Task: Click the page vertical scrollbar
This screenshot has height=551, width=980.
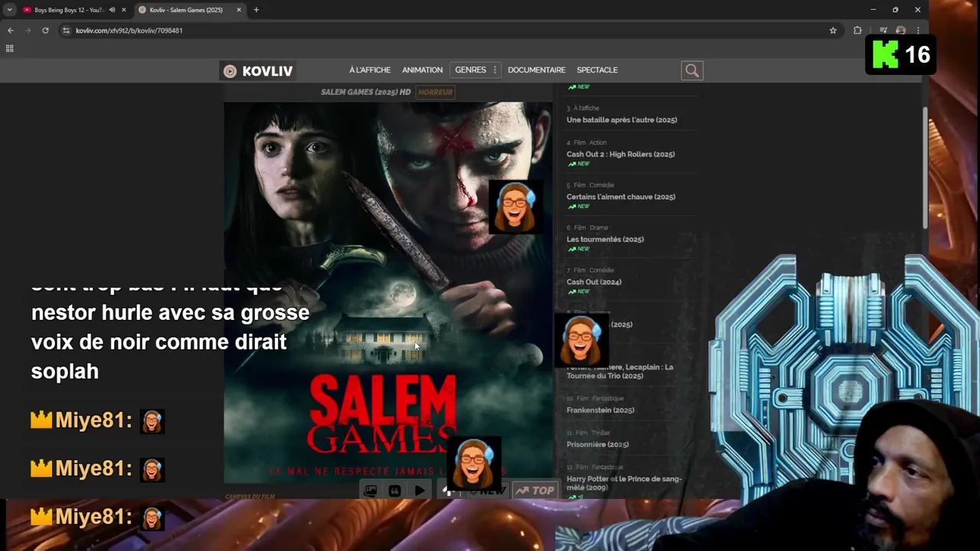Action: click(925, 168)
